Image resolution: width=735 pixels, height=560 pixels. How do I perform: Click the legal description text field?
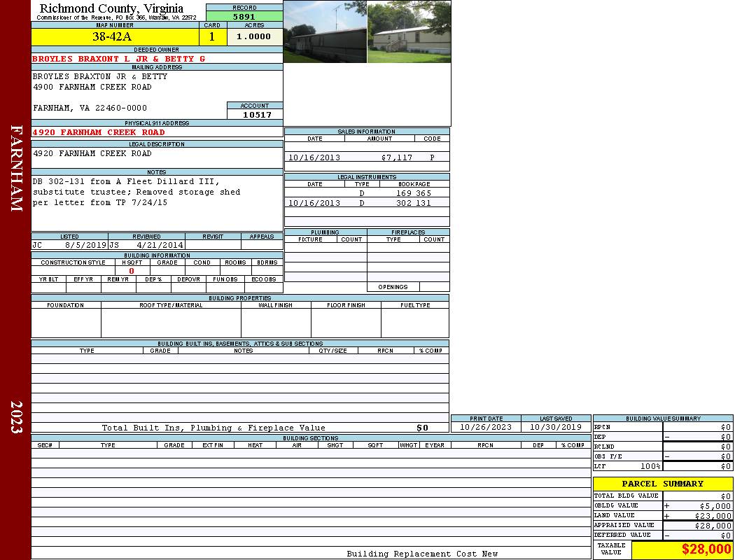(157, 157)
